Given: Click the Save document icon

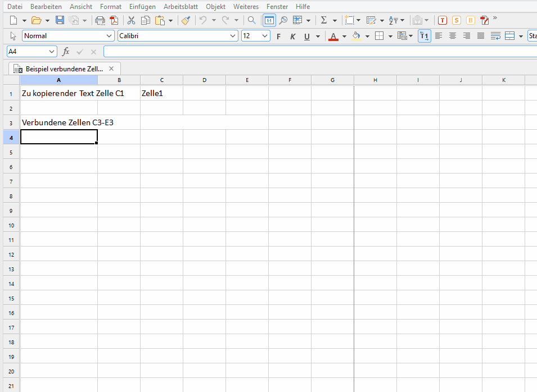Looking at the screenshot, I should (60, 21).
